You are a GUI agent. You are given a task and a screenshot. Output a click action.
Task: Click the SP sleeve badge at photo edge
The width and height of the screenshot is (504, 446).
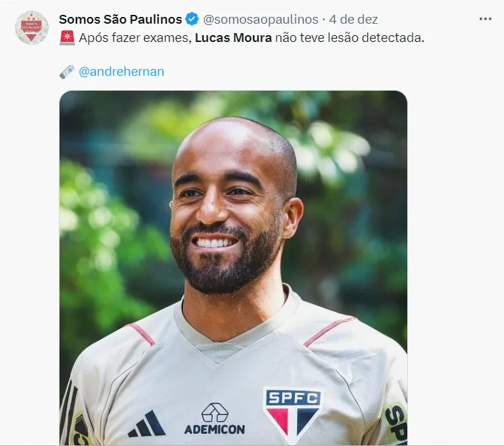pos(395,424)
